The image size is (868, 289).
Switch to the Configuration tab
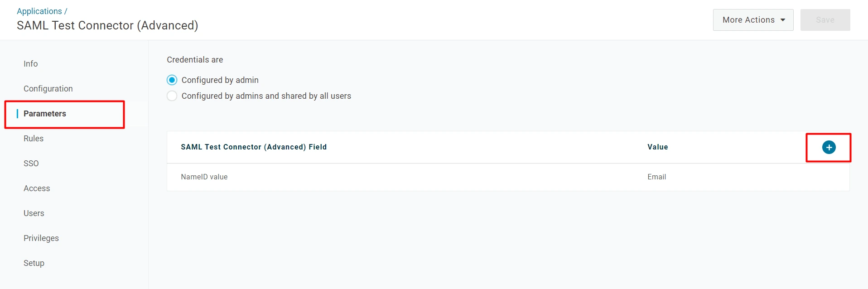48,89
